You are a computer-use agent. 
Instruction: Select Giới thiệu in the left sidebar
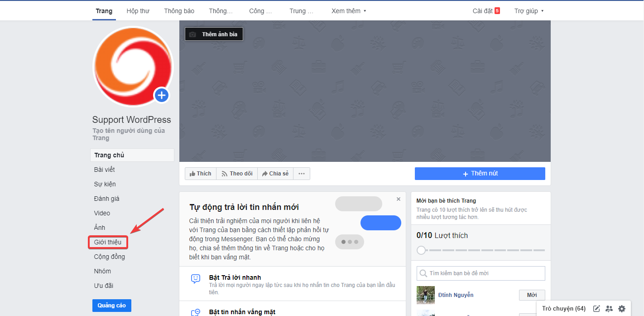108,242
